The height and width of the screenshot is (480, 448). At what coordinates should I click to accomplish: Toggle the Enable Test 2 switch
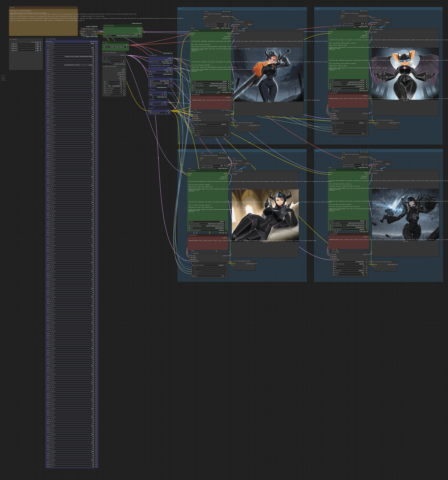(38, 46)
